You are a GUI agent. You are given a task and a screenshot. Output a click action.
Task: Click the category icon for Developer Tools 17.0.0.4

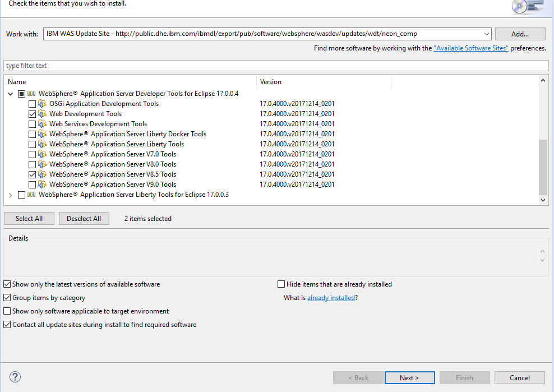click(x=31, y=94)
